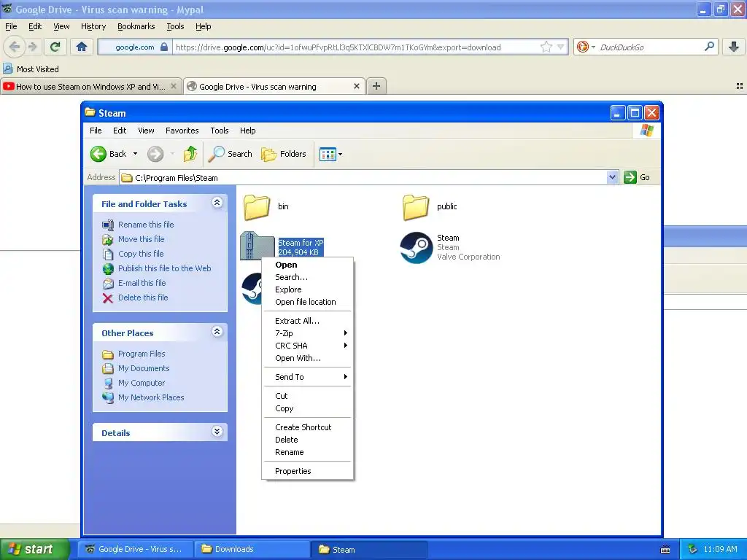Collapse File and Folder Tasks panel

[217, 203]
